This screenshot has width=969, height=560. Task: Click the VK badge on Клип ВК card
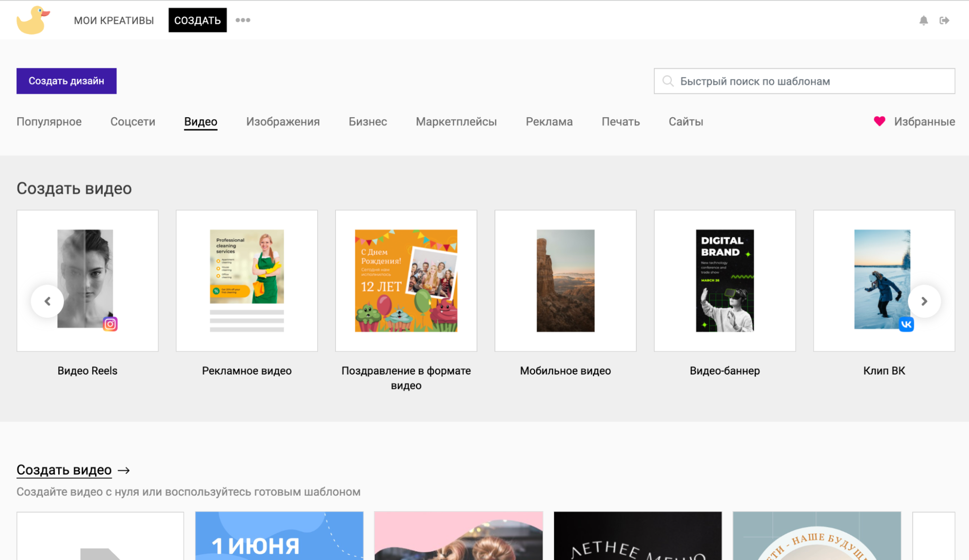coord(906,324)
